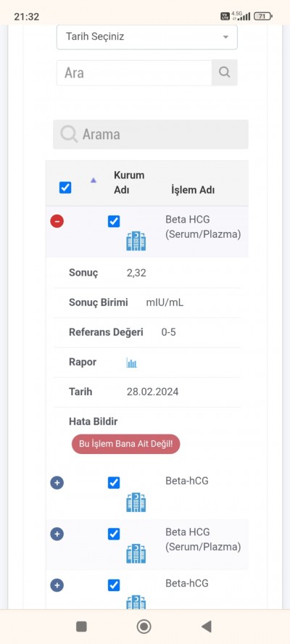Open the Tarih Seçiniz dropdown

pos(147,37)
